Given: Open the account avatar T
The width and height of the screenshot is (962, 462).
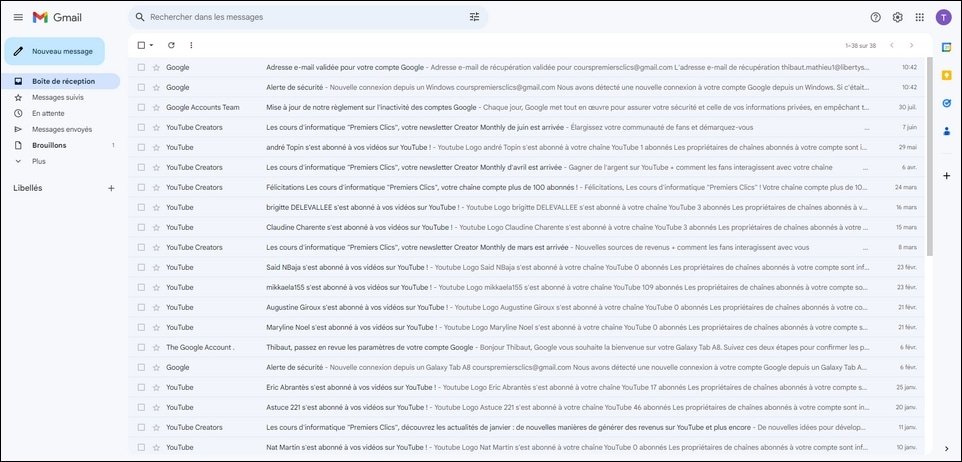Looking at the screenshot, I should click(943, 17).
